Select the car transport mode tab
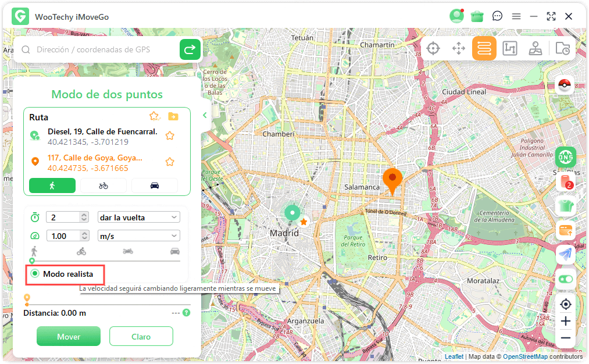 click(x=155, y=185)
